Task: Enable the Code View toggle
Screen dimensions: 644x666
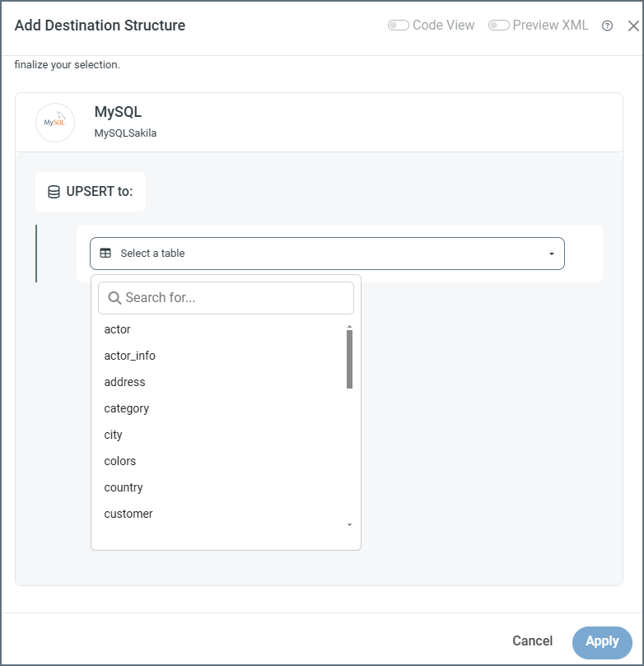Action: [399, 26]
